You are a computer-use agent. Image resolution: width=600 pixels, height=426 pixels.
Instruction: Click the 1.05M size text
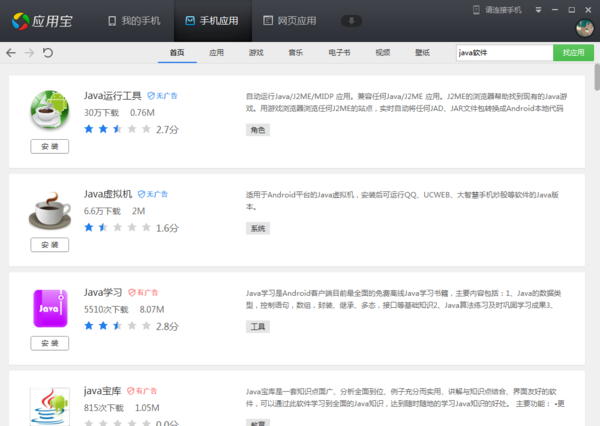147,408
